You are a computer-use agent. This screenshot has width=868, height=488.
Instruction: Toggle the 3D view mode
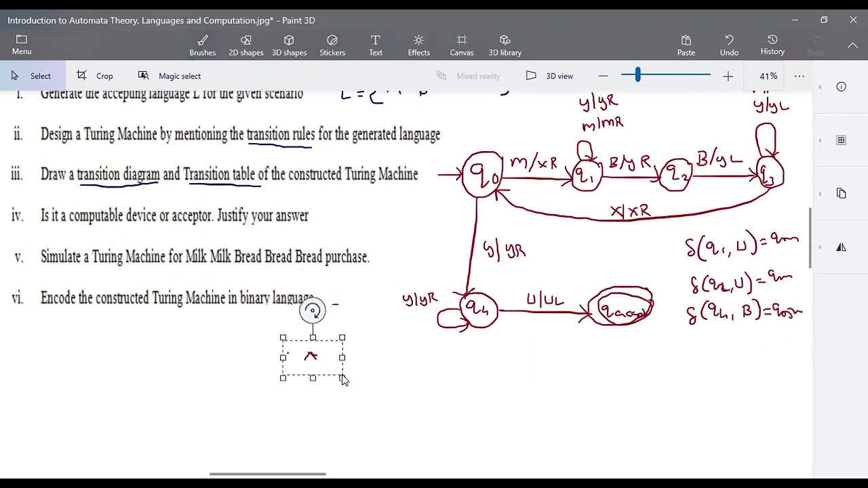pyautogui.click(x=550, y=76)
